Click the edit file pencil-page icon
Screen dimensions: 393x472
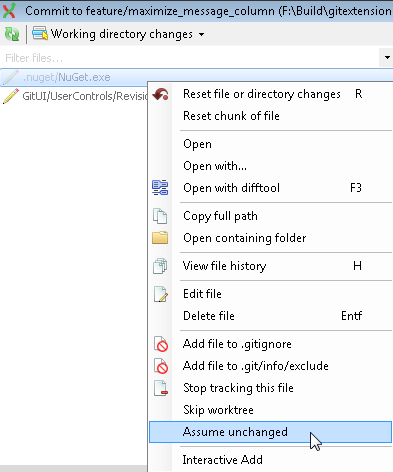161,294
